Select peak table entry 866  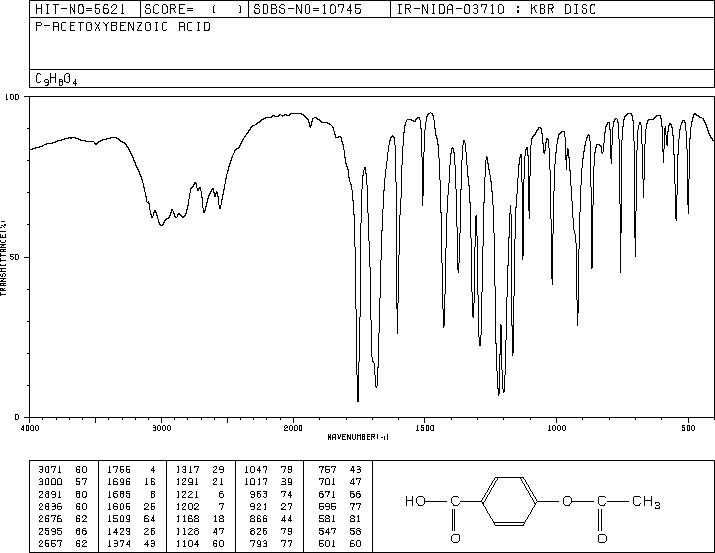(259, 519)
